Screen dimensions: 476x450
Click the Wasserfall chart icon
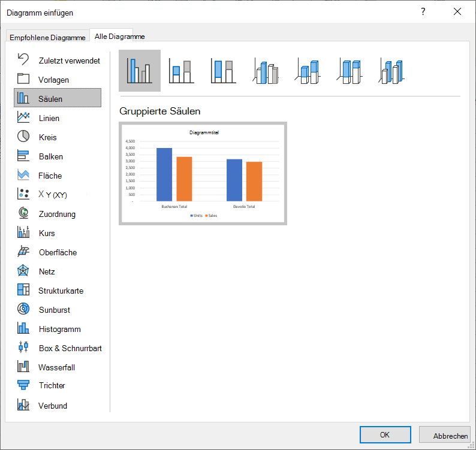[x=23, y=366]
